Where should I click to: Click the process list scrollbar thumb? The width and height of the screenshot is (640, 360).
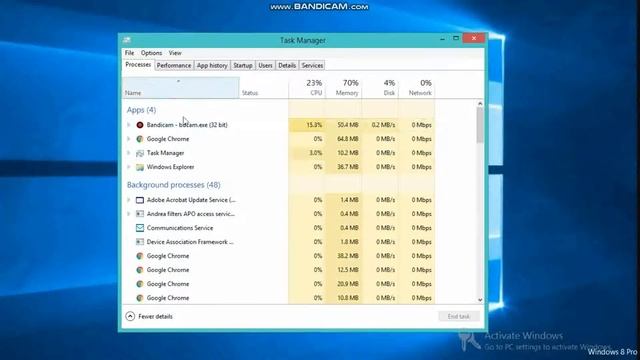click(x=480, y=125)
